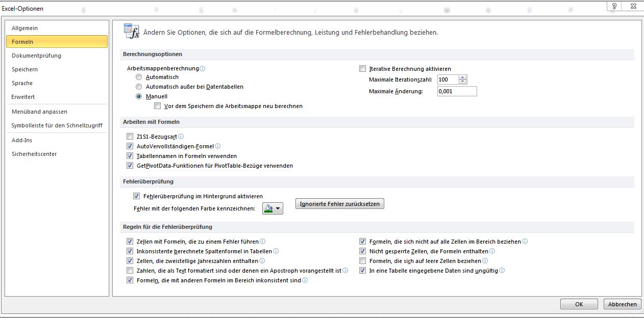The width and height of the screenshot is (644, 318).
Task: Toggle In eine Tabelle eingegebene Daten ungültig
Action: [363, 271]
